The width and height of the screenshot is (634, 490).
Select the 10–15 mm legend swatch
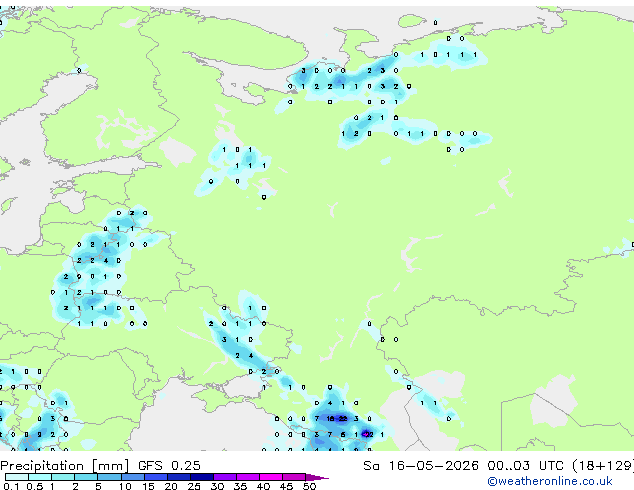pos(132,477)
